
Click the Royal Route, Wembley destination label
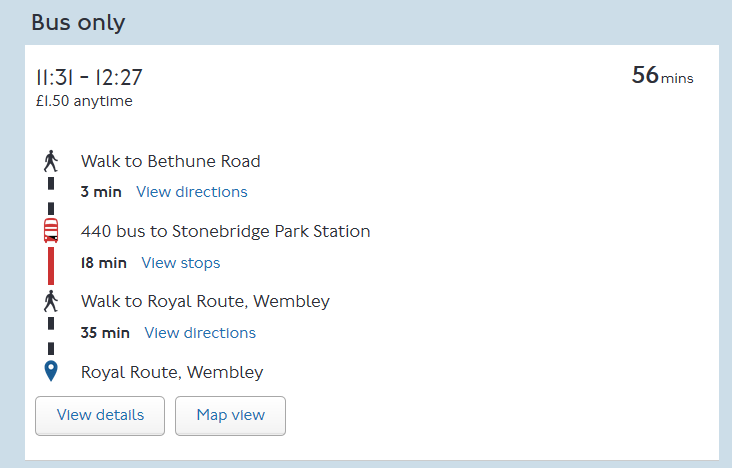(172, 372)
